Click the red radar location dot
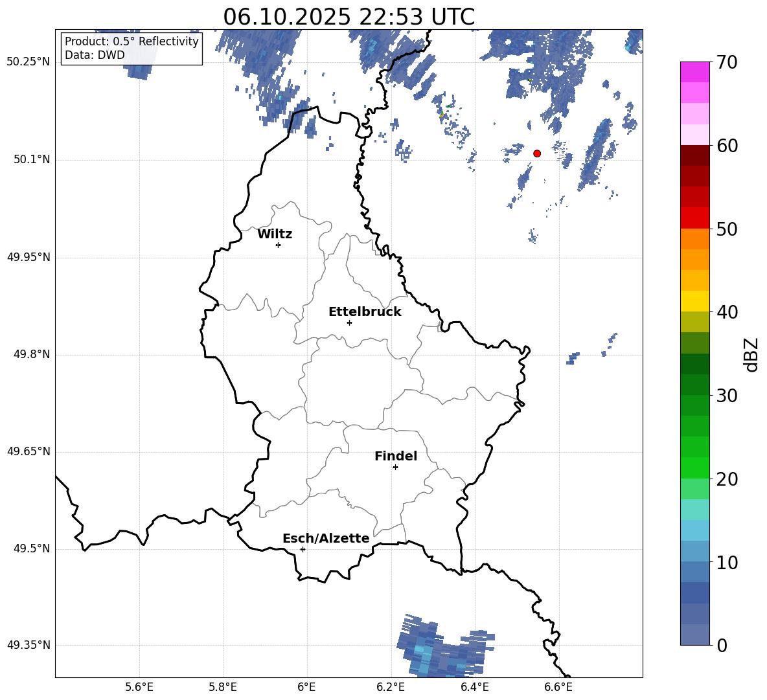Image resolution: width=767 pixels, height=700 pixels. point(537,153)
